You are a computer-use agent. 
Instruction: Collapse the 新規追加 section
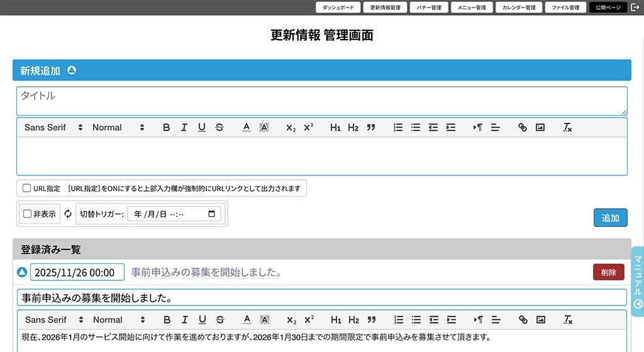tap(72, 70)
